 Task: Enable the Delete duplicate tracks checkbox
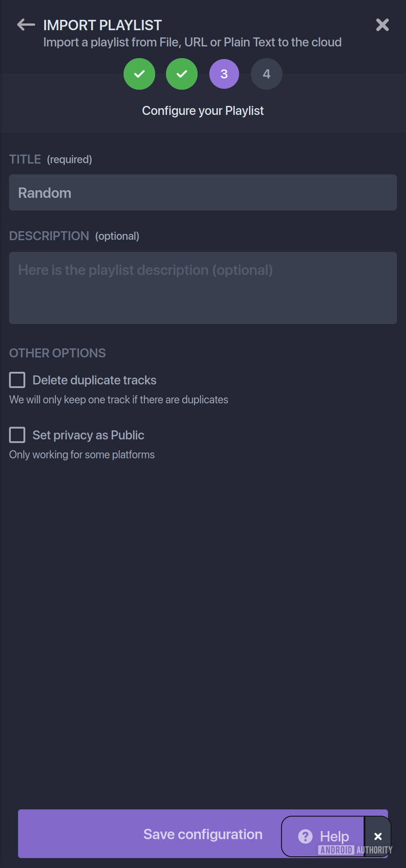pos(17,380)
